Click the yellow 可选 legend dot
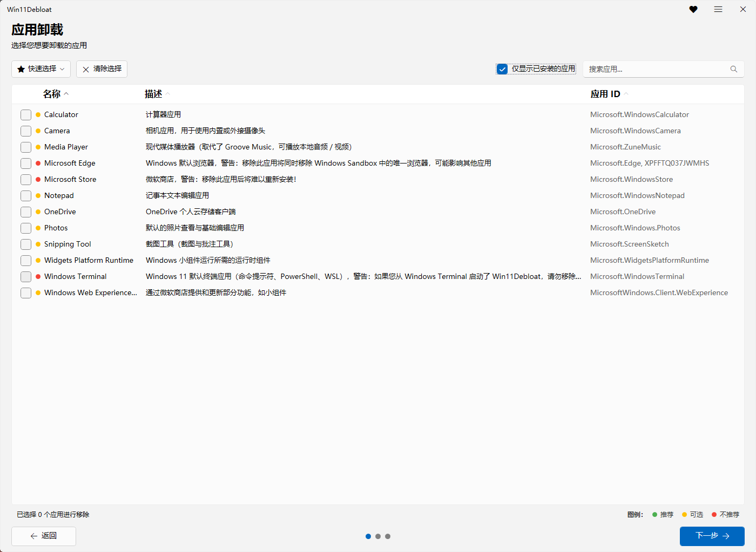Image resolution: width=756 pixels, height=552 pixels. point(684,515)
